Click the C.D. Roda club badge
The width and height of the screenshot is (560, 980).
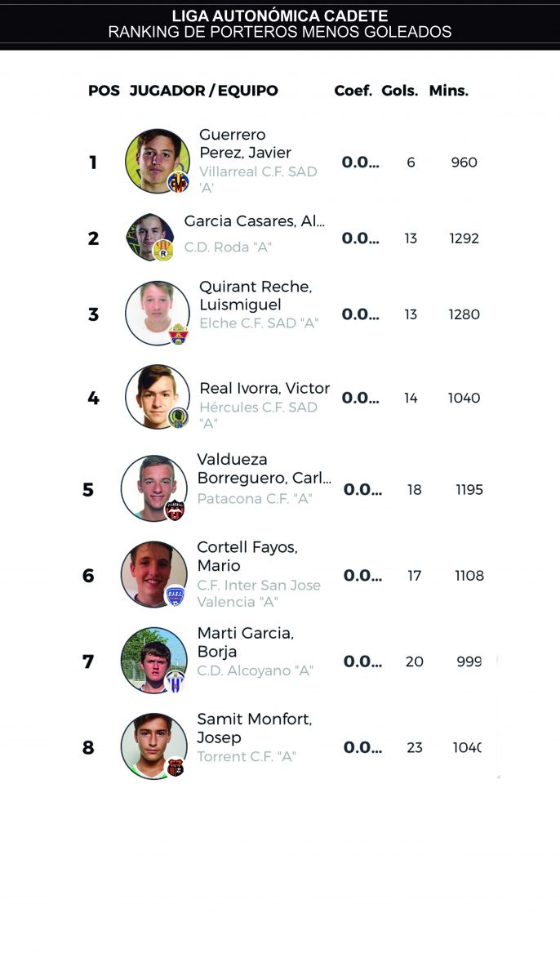(163, 252)
